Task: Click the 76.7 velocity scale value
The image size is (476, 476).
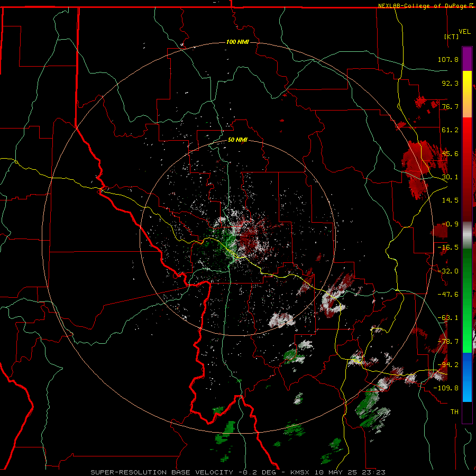Action: [x=450, y=106]
